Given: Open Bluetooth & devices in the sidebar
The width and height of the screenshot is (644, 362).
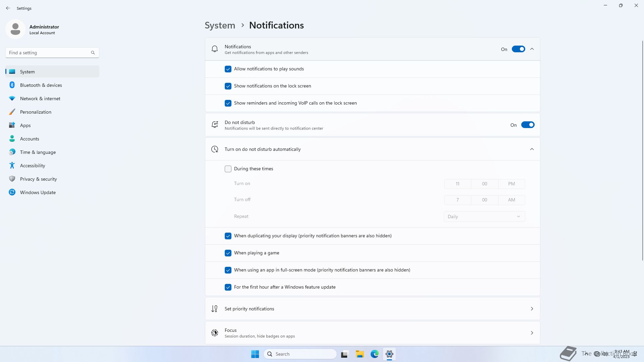Looking at the screenshot, I should (x=41, y=85).
